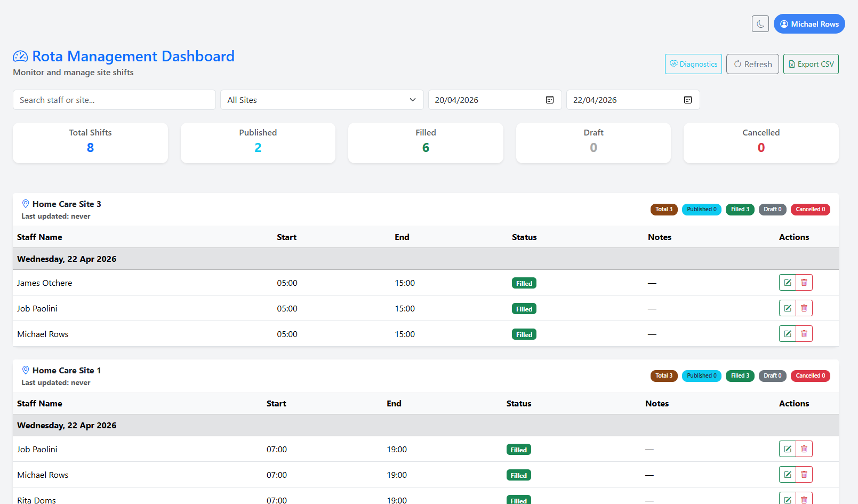858x504 pixels.
Task: Click the Total 3 badge for Home Care Site 1
Action: [x=664, y=376]
